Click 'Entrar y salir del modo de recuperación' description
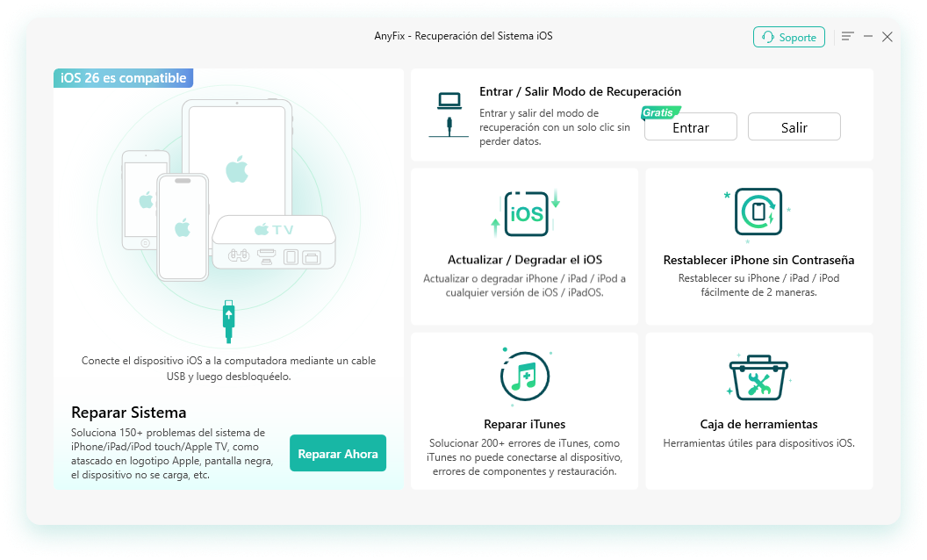The height and width of the screenshot is (560, 927). click(x=555, y=127)
